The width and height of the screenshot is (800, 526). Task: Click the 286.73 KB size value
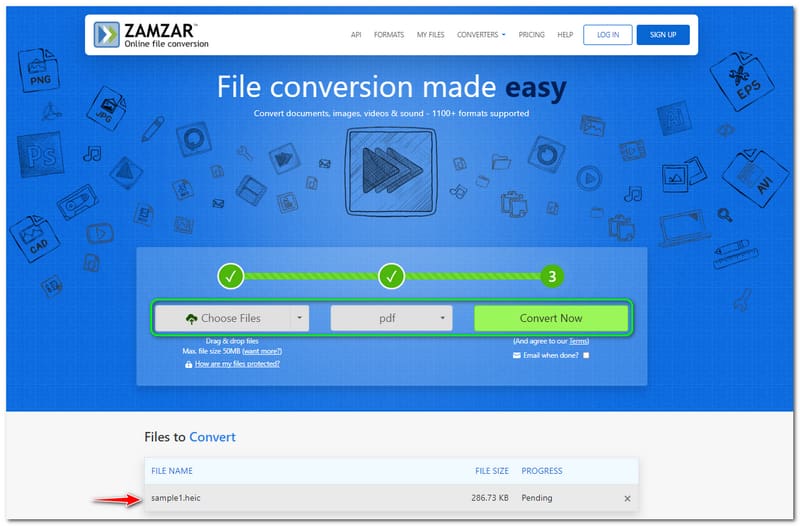(x=490, y=498)
